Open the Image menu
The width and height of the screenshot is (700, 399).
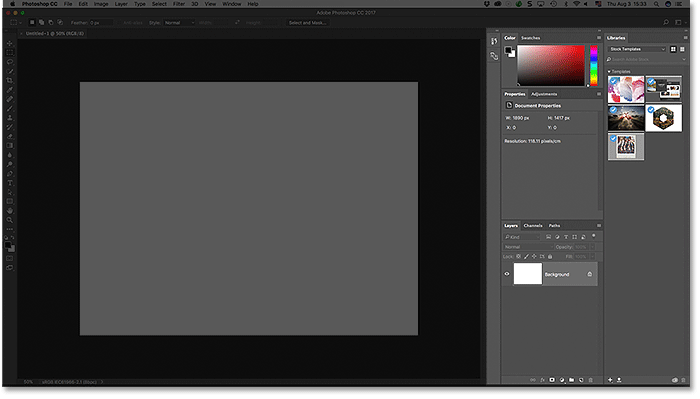(x=101, y=4)
